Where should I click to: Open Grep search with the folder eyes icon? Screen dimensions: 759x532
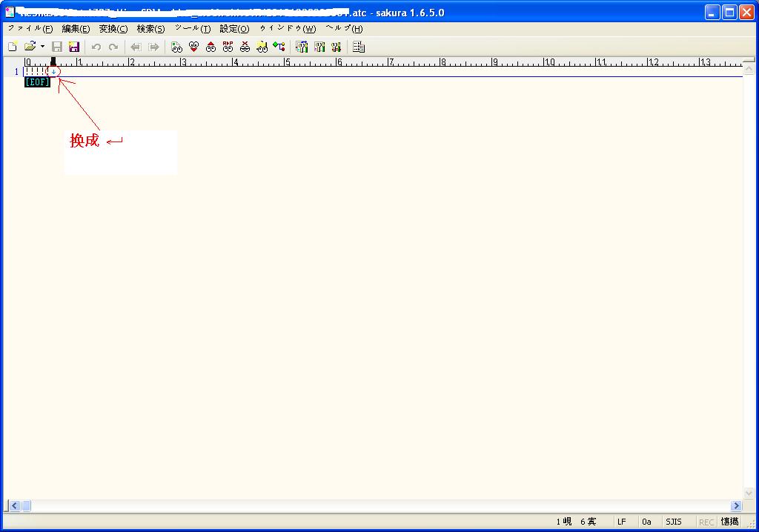point(262,47)
